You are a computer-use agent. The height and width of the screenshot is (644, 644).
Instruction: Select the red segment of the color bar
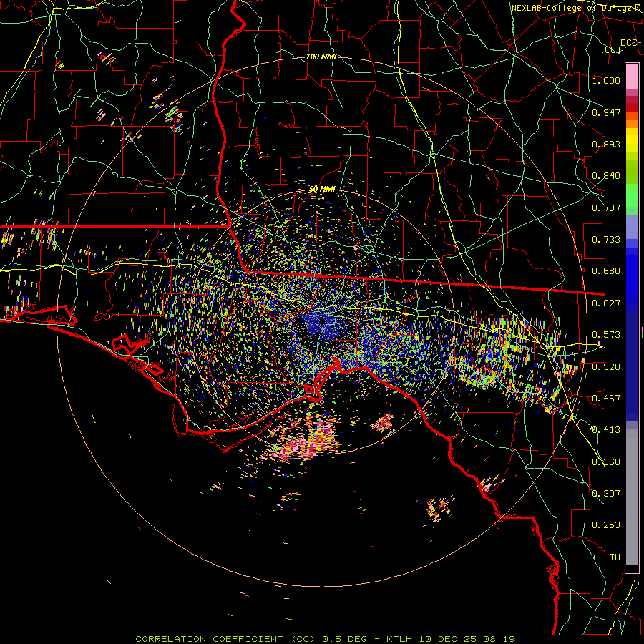tap(632, 107)
